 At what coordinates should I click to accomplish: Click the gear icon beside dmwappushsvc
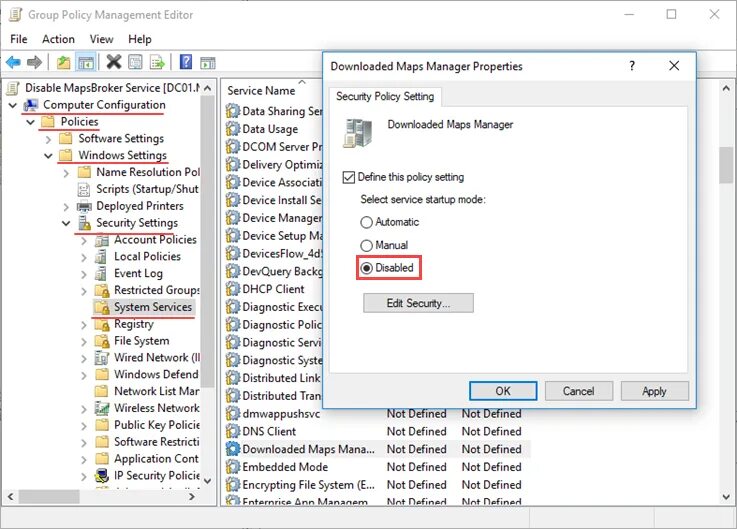(233, 413)
